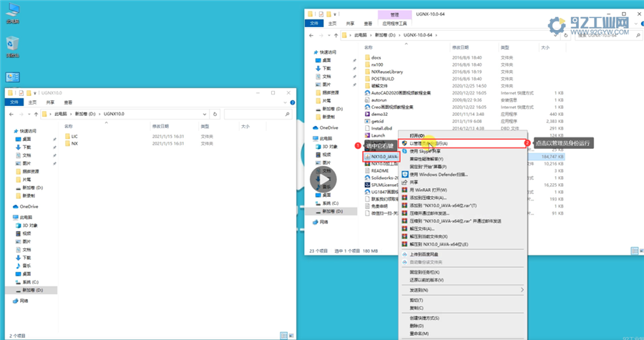The height and width of the screenshot is (340, 644).
Task: Choose 用 WinRAR 打开(W) in the context menu
Action: coord(428,190)
